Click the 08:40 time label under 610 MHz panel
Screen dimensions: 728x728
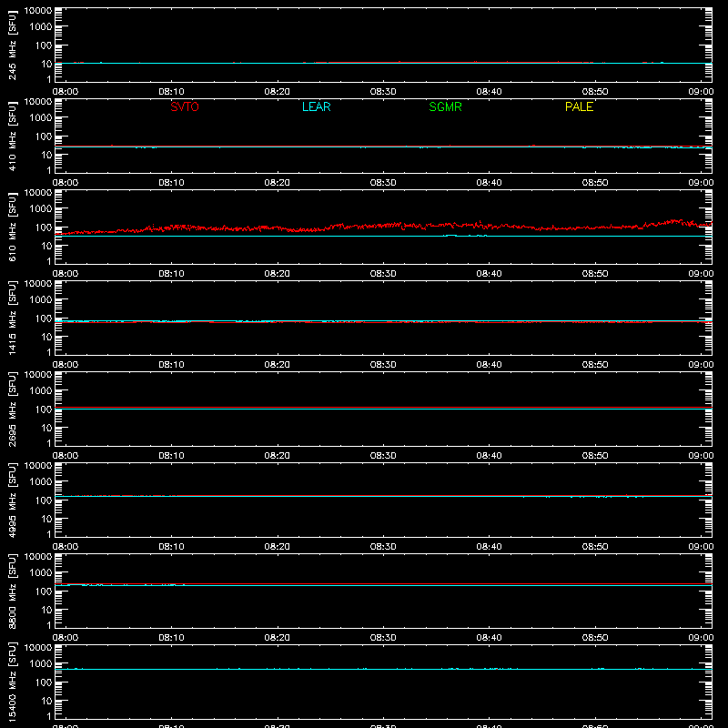coord(489,274)
